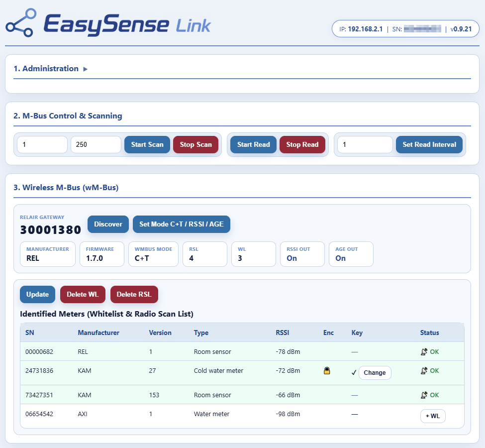Screen dimensions: 485x448
Task: Click the scan end address field containing 250
Action: (x=96, y=144)
